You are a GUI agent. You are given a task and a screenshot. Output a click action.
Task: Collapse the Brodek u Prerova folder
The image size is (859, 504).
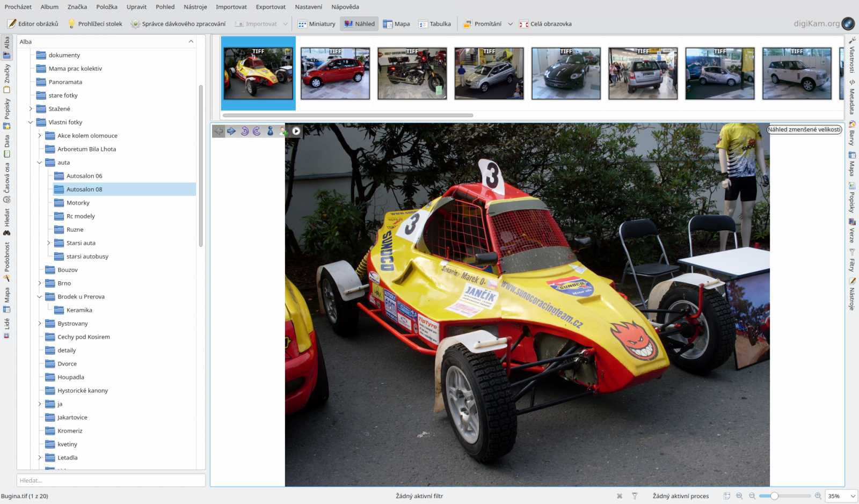40,297
